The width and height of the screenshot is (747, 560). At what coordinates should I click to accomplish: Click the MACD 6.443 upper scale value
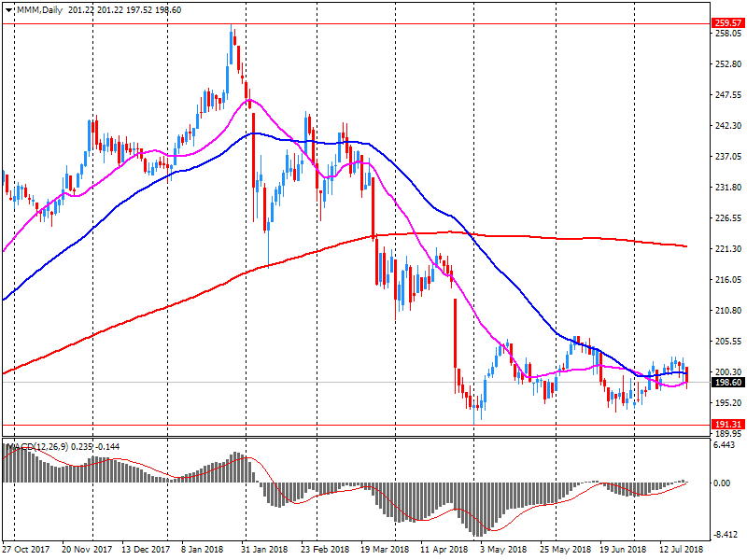click(726, 445)
